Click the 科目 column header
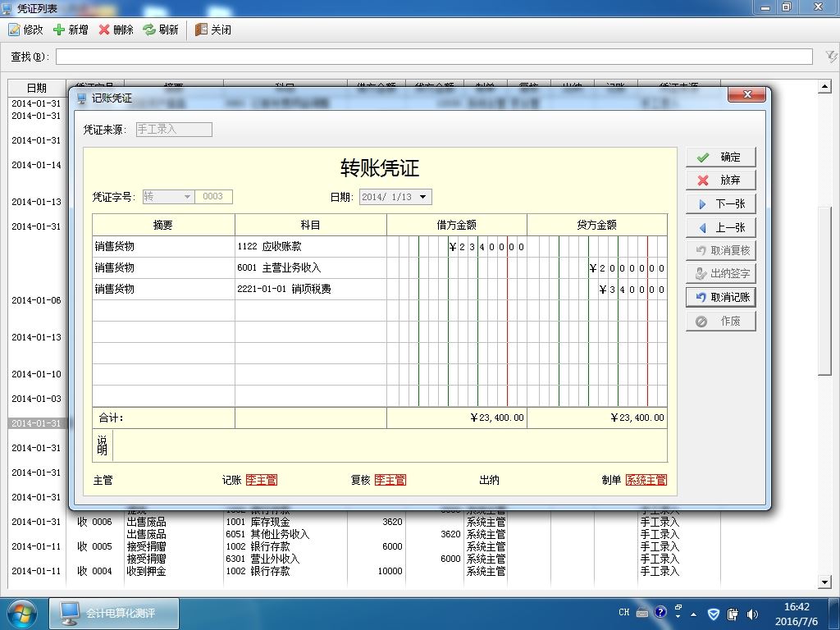 point(311,225)
